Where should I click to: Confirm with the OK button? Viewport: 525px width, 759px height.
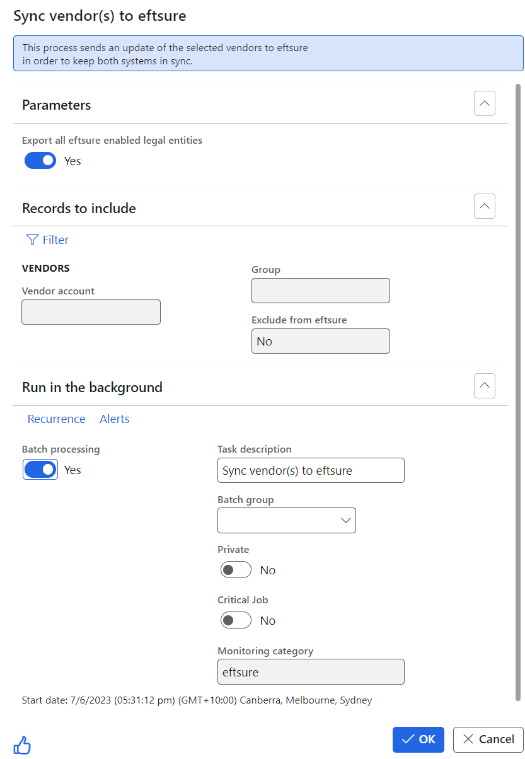click(418, 739)
